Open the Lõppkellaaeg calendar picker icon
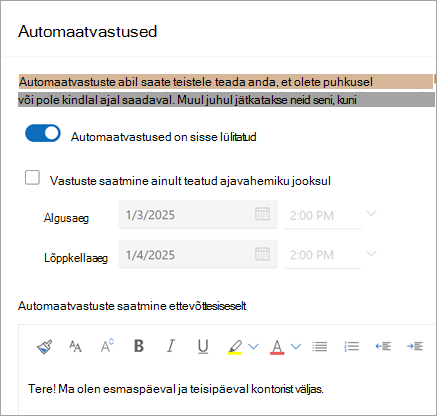The width and height of the screenshot is (437, 416). pos(262,254)
